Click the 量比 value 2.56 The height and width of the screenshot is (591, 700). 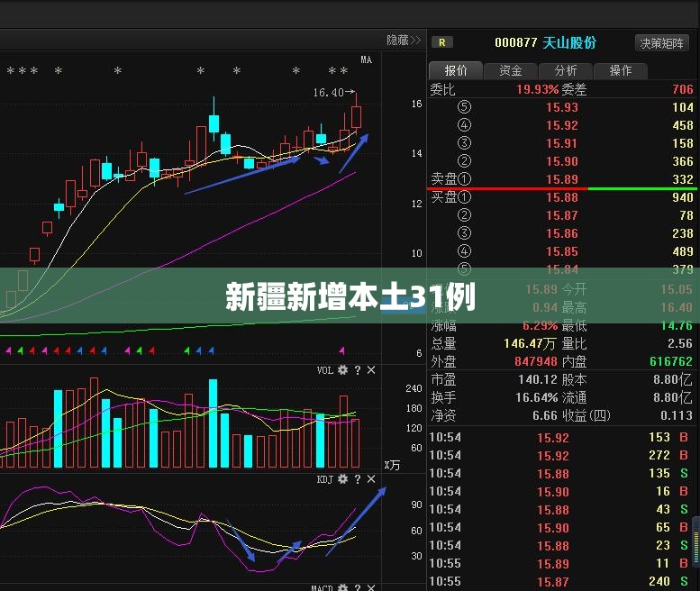pyautogui.click(x=680, y=344)
